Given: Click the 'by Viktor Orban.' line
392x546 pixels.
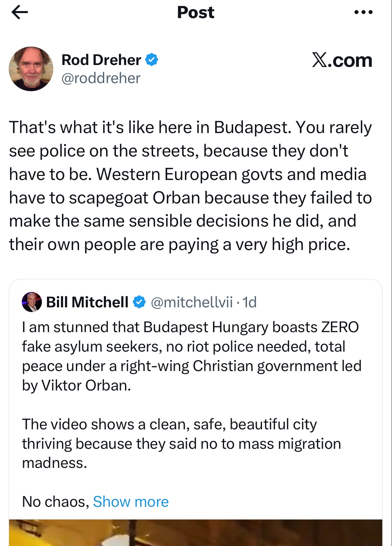Looking at the screenshot, I should pos(76,385).
